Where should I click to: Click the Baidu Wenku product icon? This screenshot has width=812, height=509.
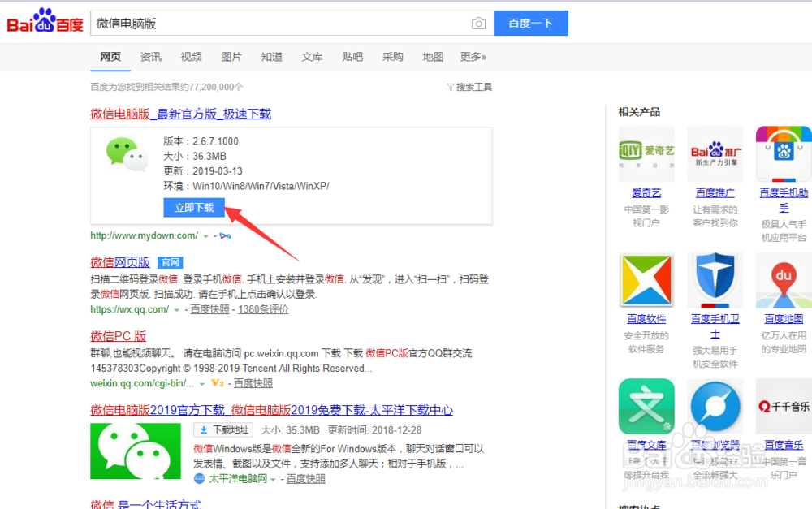[x=646, y=407]
